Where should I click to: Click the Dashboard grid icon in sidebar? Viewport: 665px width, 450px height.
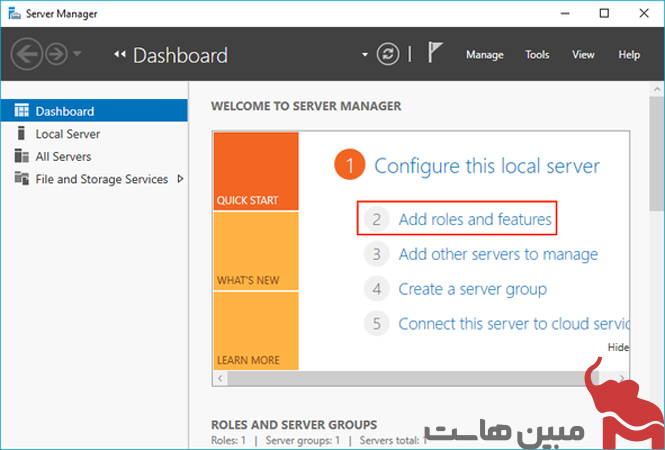tap(22, 110)
